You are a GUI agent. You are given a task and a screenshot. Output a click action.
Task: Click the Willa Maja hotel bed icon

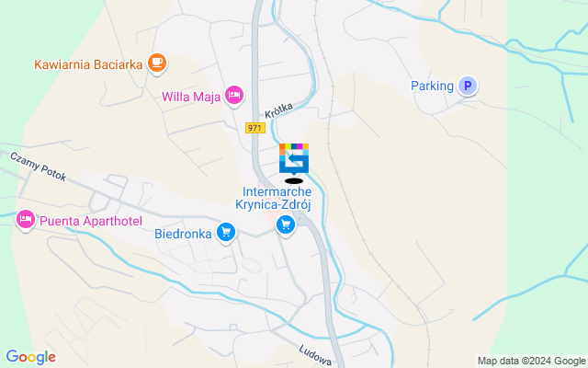pos(234,96)
